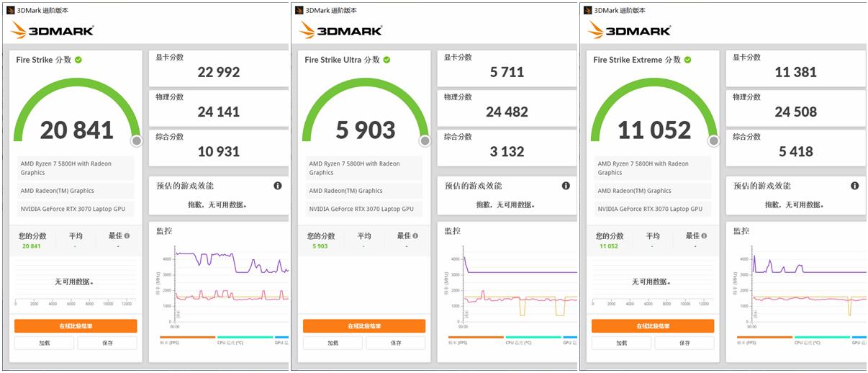Image resolution: width=868 pixels, height=373 pixels.
Task: Click the 保存 button in the Fire Strike window
Action: pos(107,343)
